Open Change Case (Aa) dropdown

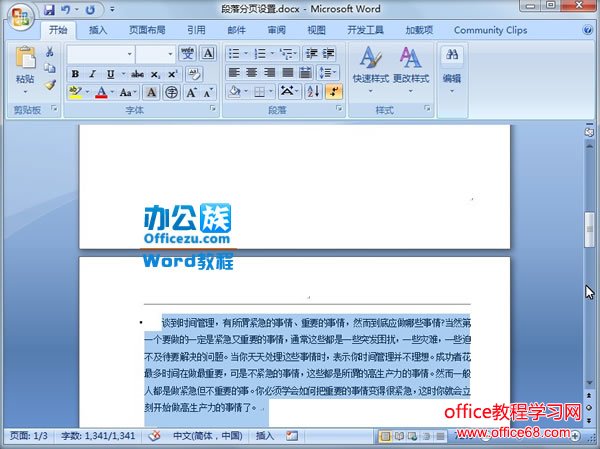[128, 92]
